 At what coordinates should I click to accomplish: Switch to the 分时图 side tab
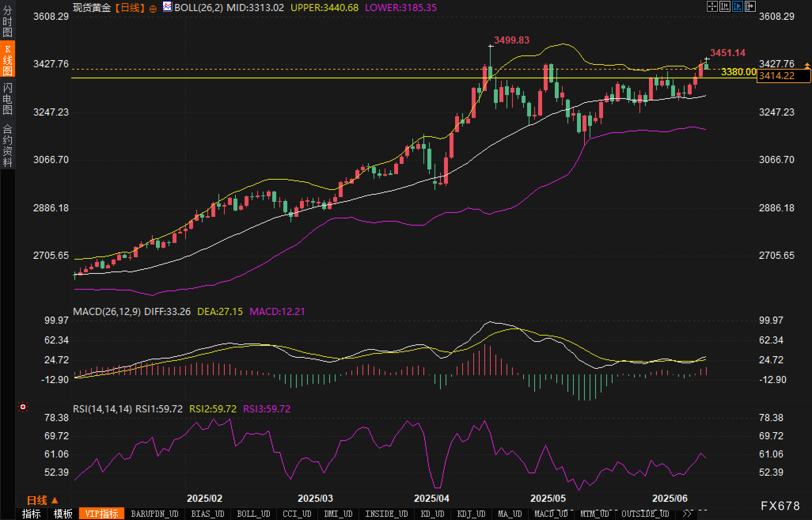point(8,21)
